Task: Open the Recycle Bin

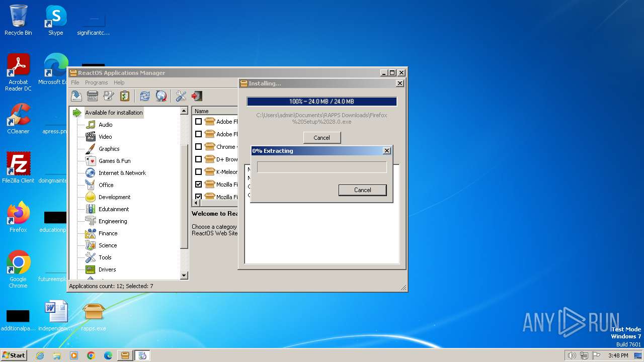Action: pyautogui.click(x=18, y=20)
